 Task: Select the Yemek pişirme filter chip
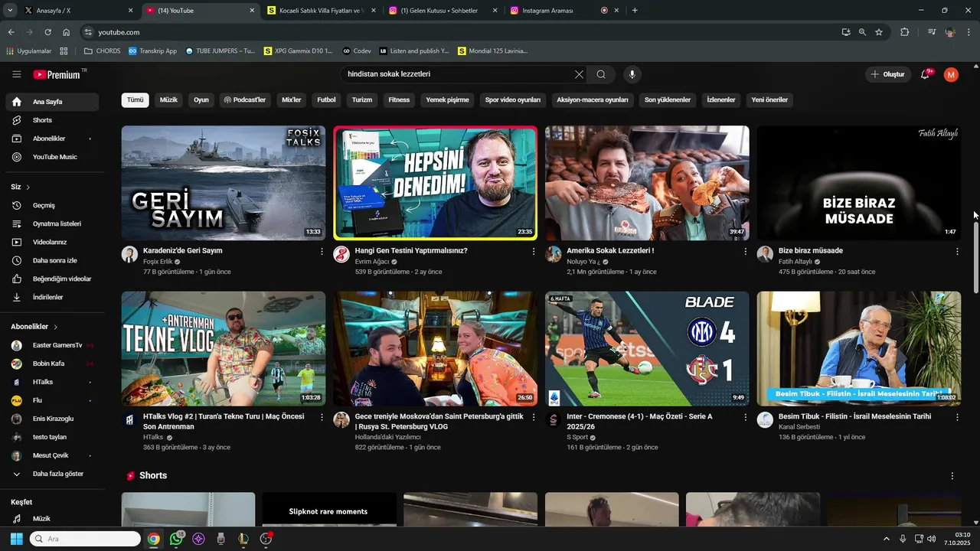pyautogui.click(x=447, y=100)
